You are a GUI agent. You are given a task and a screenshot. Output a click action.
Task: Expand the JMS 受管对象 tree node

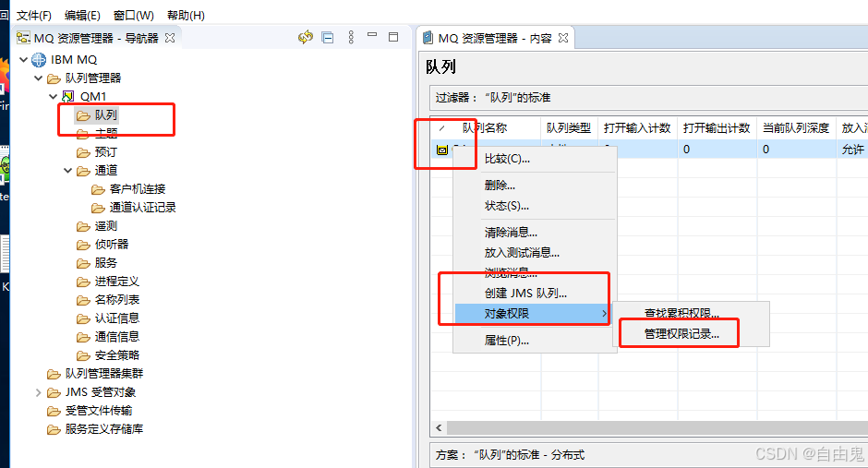pyautogui.click(x=38, y=392)
